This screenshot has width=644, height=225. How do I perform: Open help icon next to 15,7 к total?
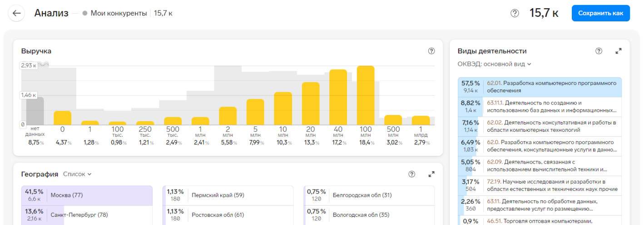515,13
